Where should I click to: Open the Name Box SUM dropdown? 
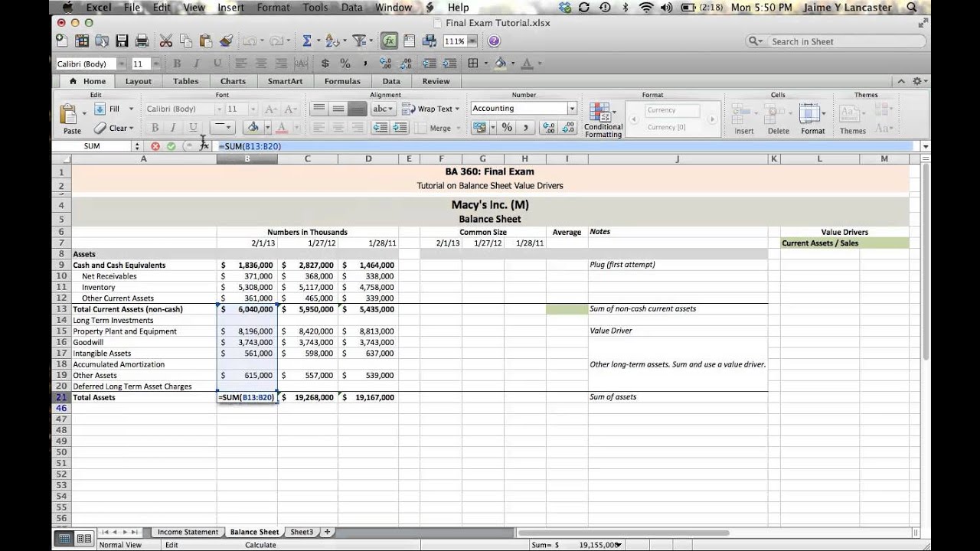coord(137,146)
